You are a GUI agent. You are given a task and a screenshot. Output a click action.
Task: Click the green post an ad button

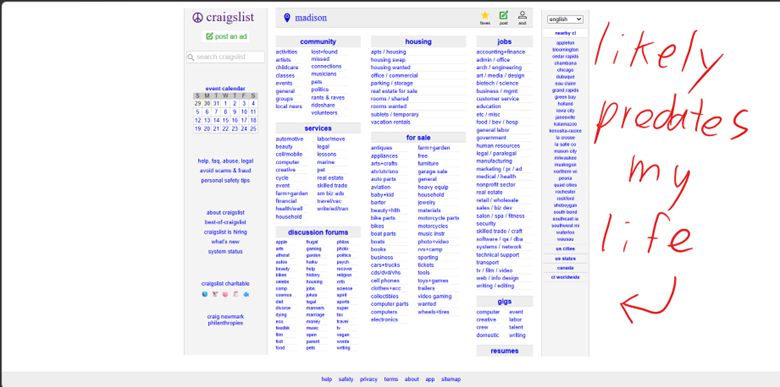click(226, 36)
